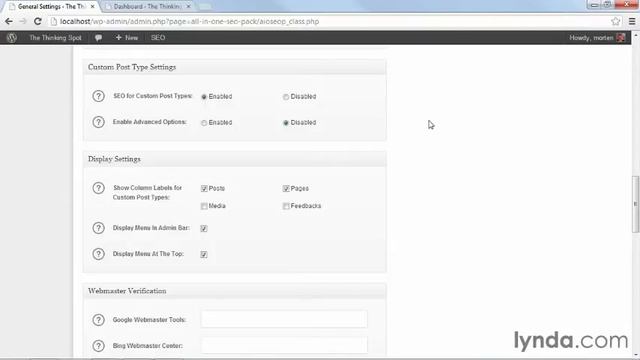
Task: Open the SEO admin bar menu
Action: [158, 38]
